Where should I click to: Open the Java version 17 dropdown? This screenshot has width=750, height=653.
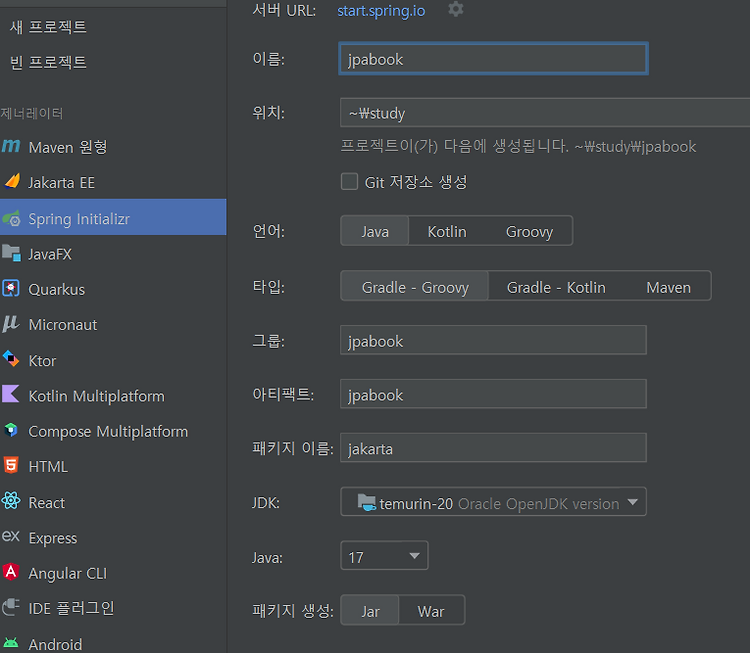click(x=384, y=556)
